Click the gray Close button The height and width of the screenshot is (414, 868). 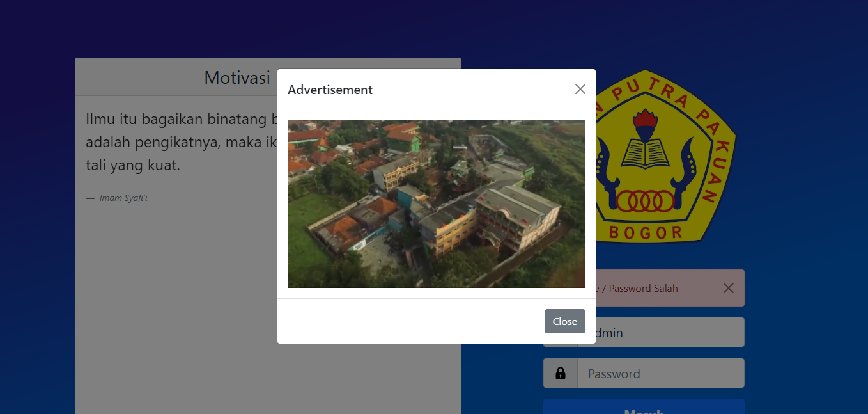click(x=564, y=321)
